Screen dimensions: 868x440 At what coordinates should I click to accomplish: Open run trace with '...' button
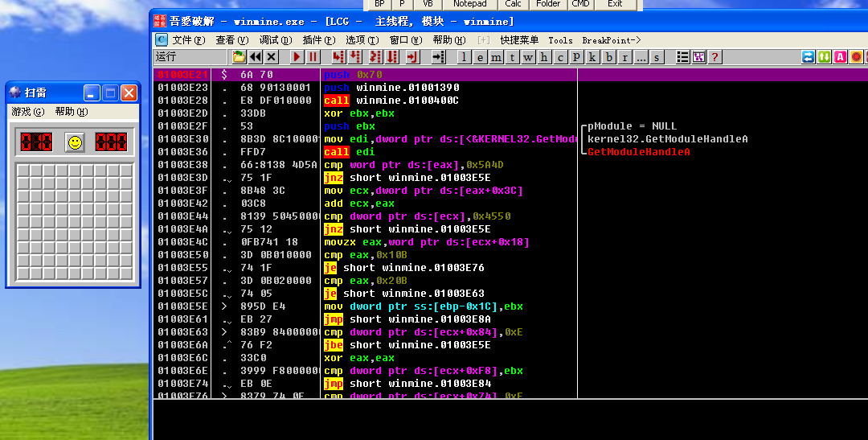coord(641,56)
